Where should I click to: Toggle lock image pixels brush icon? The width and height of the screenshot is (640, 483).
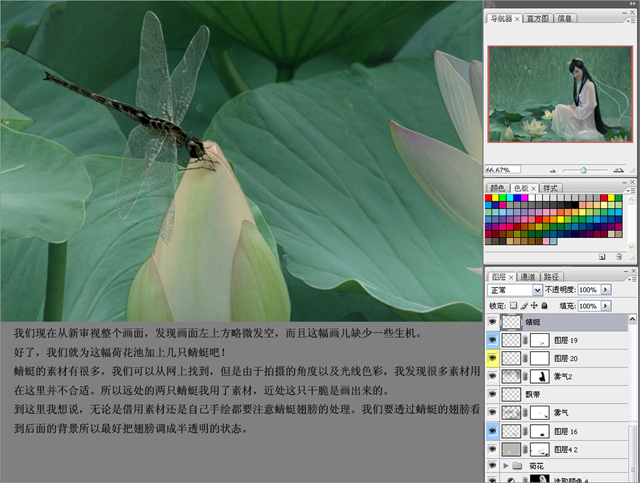(x=524, y=306)
